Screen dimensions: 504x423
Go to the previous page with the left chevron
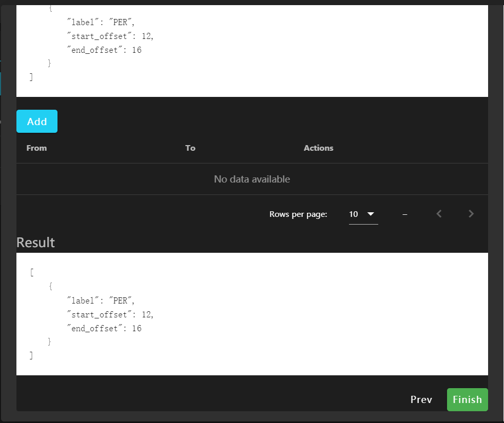tap(439, 214)
